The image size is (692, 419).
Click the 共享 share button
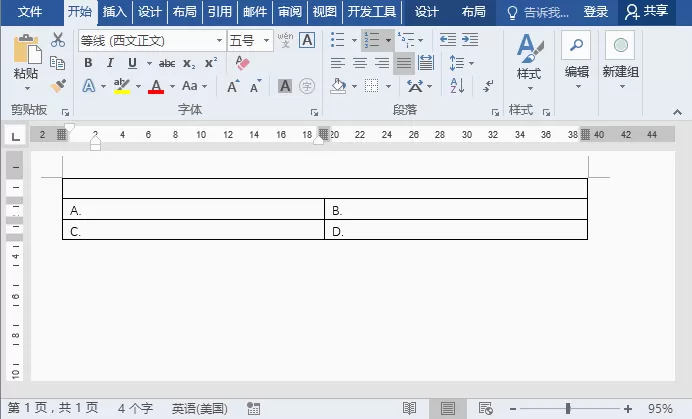click(646, 12)
